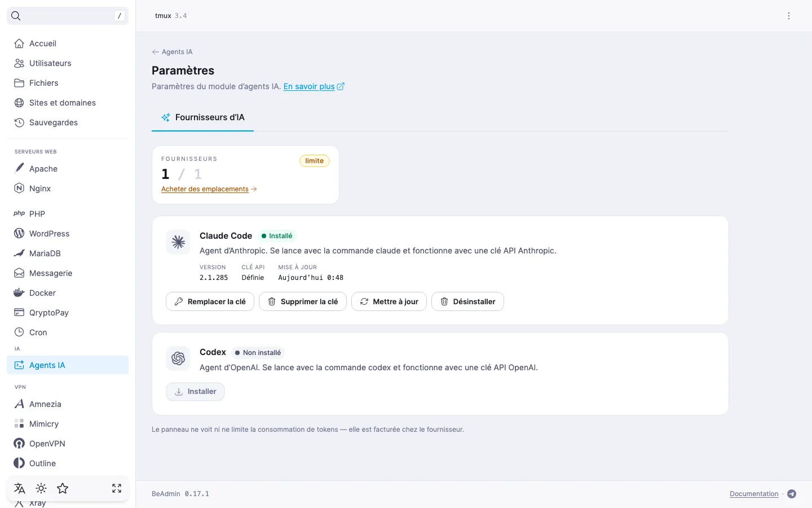Click the Claude Code asterisk logo

[x=178, y=242]
